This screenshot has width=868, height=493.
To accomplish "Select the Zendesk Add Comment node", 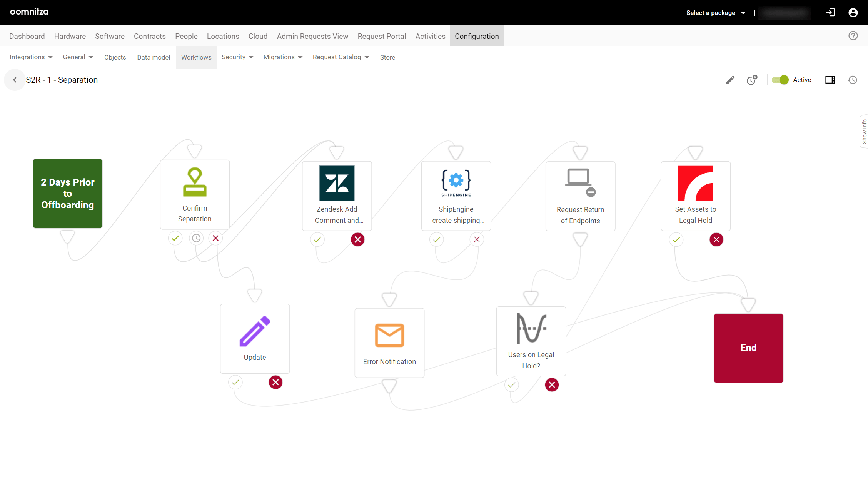I will point(337,196).
